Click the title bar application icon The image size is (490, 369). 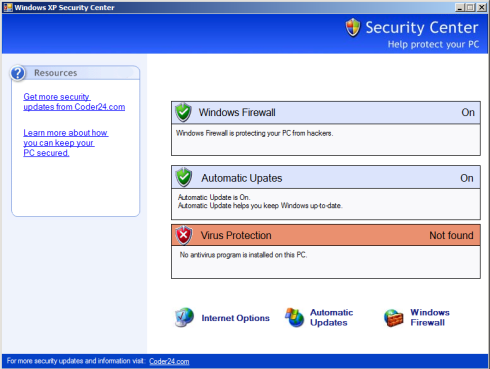pos(8,7)
